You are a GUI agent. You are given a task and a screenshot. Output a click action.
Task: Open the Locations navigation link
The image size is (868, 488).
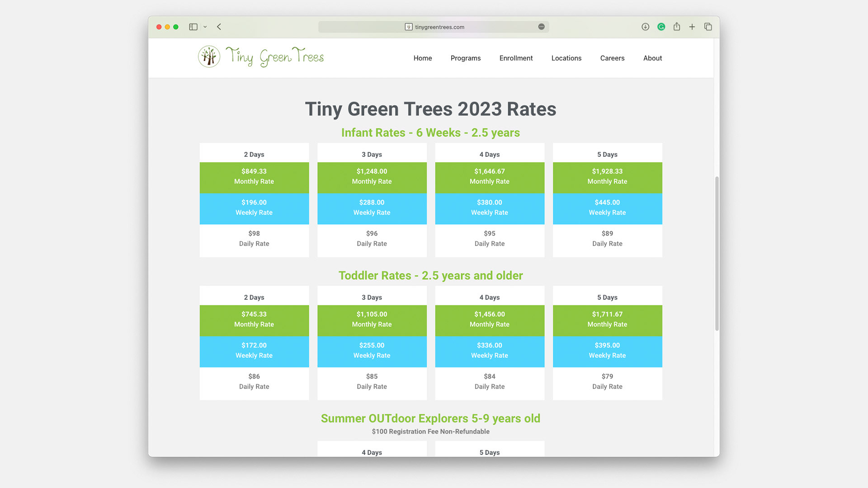(x=566, y=58)
